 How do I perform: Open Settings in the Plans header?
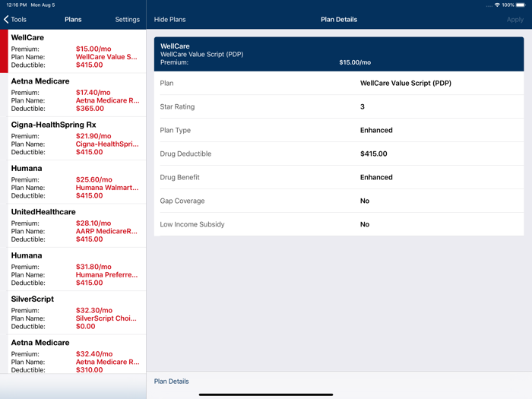click(127, 19)
